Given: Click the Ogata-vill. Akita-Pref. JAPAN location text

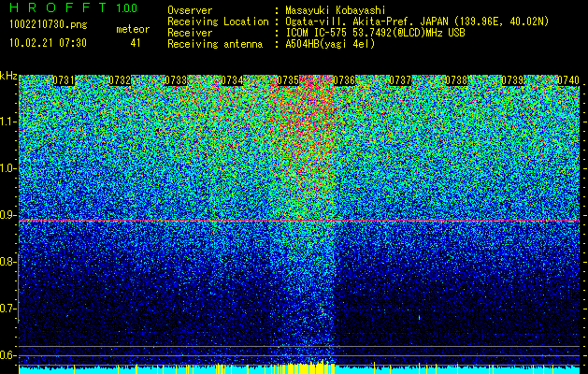Looking at the screenshot, I should (417, 22).
